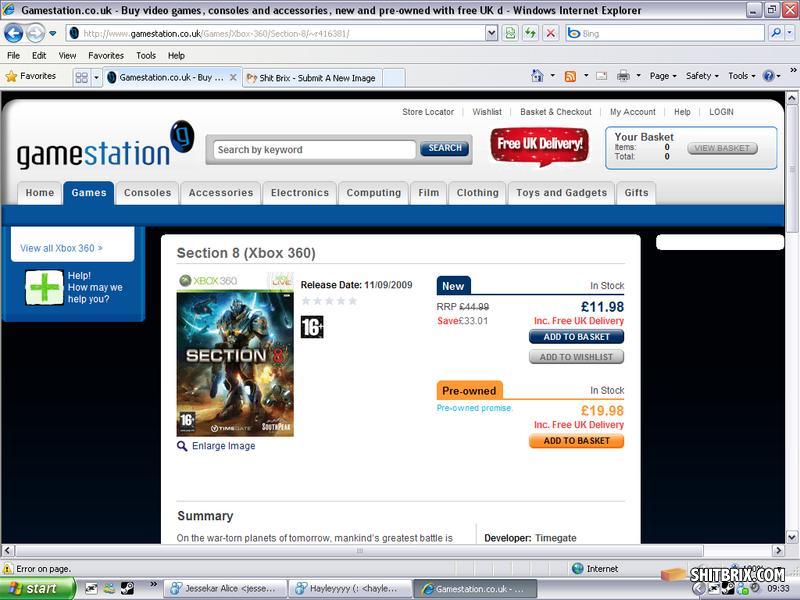The width and height of the screenshot is (800, 600).
Task: Click the Quick Tabs grid icon
Action: (x=82, y=78)
